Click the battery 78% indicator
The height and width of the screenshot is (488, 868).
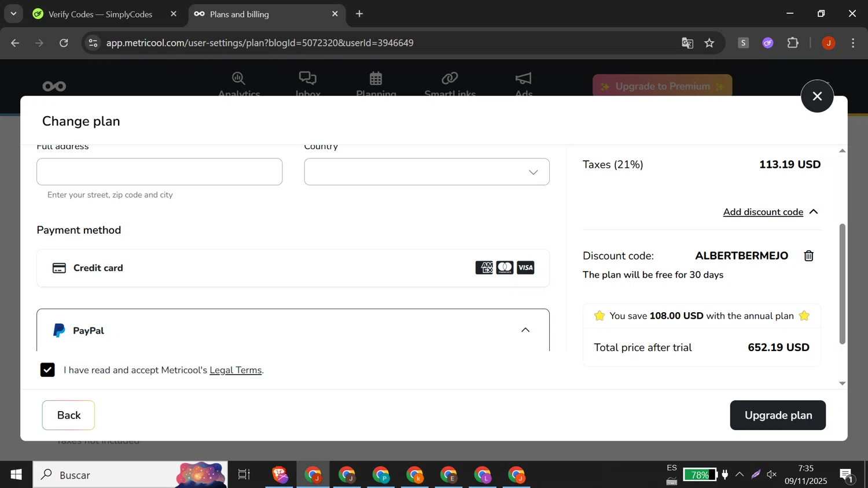tap(700, 475)
